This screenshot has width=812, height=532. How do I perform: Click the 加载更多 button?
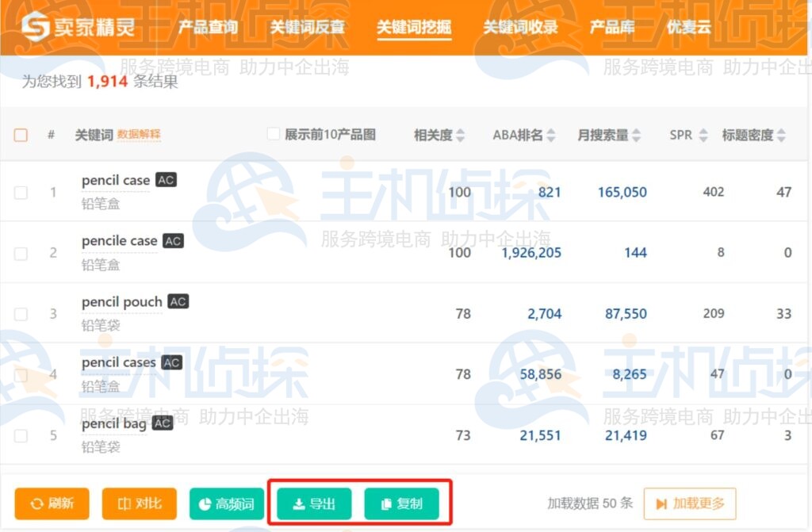pyautogui.click(x=690, y=503)
